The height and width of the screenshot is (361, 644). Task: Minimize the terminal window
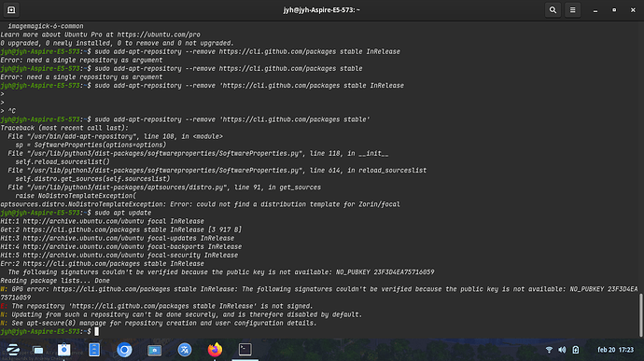pos(595,10)
